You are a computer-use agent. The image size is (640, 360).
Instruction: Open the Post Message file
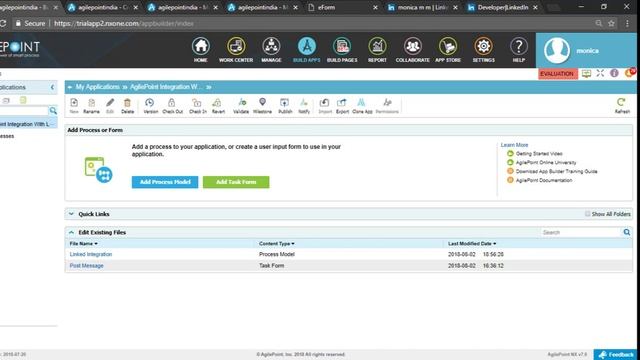(x=87, y=266)
